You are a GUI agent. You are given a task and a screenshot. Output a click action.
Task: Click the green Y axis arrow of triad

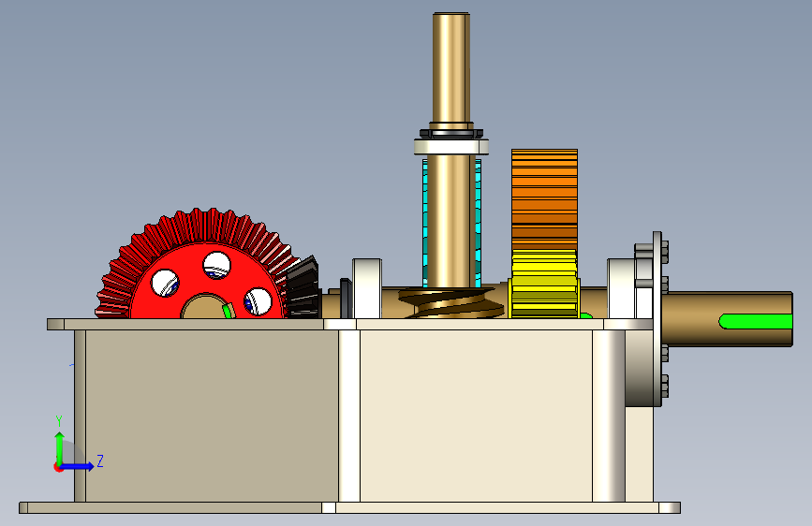tap(60, 447)
